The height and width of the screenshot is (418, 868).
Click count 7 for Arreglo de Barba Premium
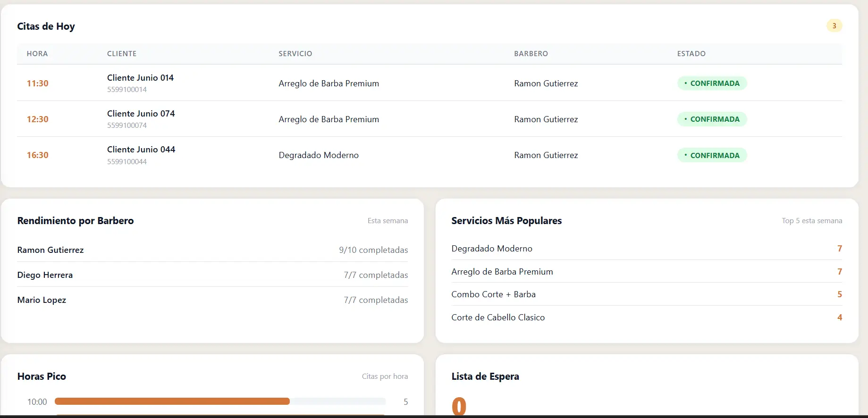tap(840, 272)
